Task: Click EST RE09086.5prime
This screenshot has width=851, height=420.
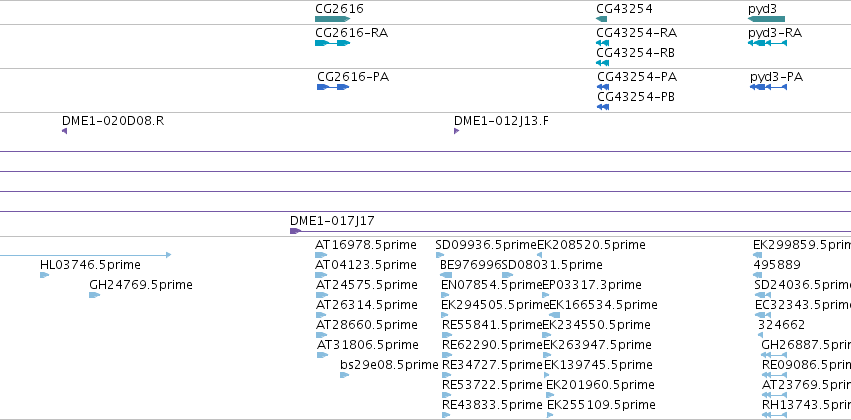Action: (806, 365)
